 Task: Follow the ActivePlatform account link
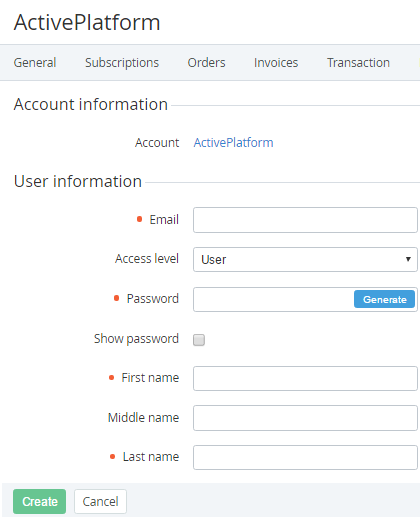(233, 143)
